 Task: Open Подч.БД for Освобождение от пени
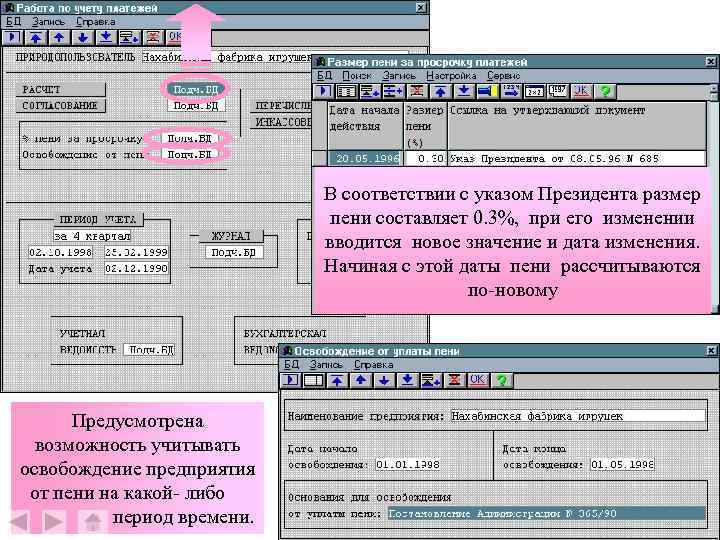pos(189,154)
